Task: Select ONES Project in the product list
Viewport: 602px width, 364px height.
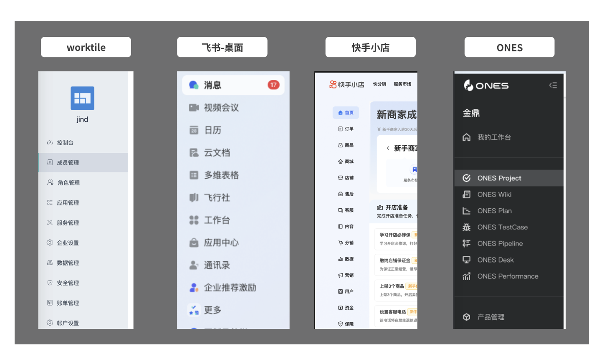Action: click(499, 178)
